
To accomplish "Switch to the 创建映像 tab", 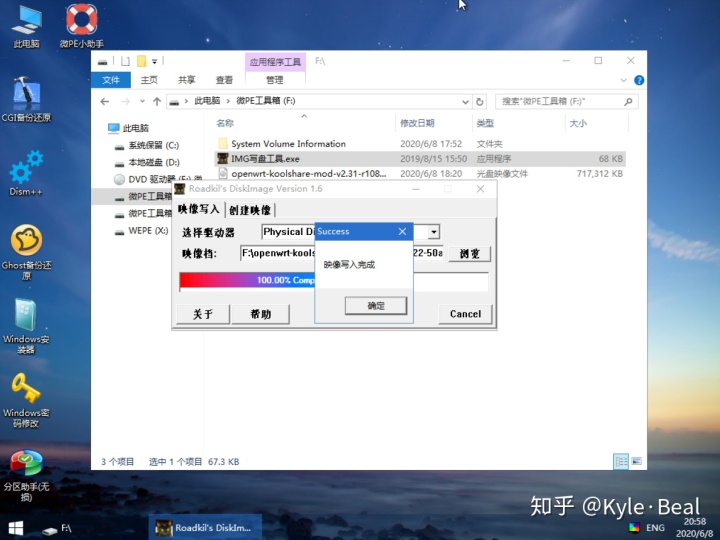I will [250, 210].
